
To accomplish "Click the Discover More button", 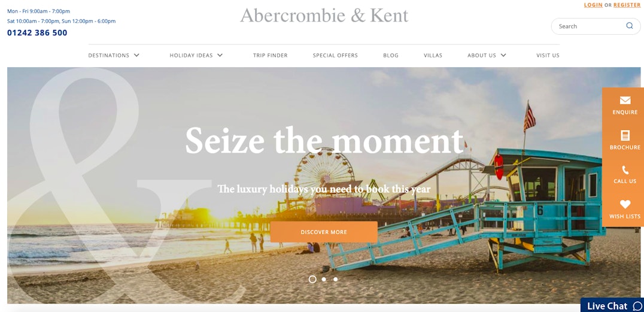I will click(x=324, y=232).
